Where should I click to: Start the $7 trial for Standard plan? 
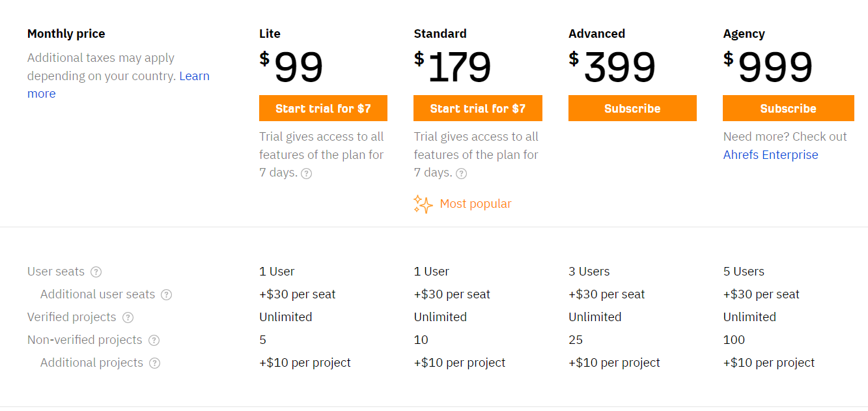(x=477, y=108)
